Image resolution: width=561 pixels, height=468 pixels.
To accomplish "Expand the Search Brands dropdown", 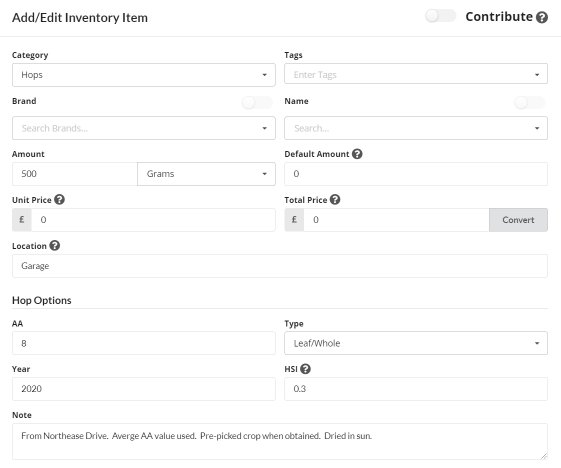I will click(x=144, y=128).
